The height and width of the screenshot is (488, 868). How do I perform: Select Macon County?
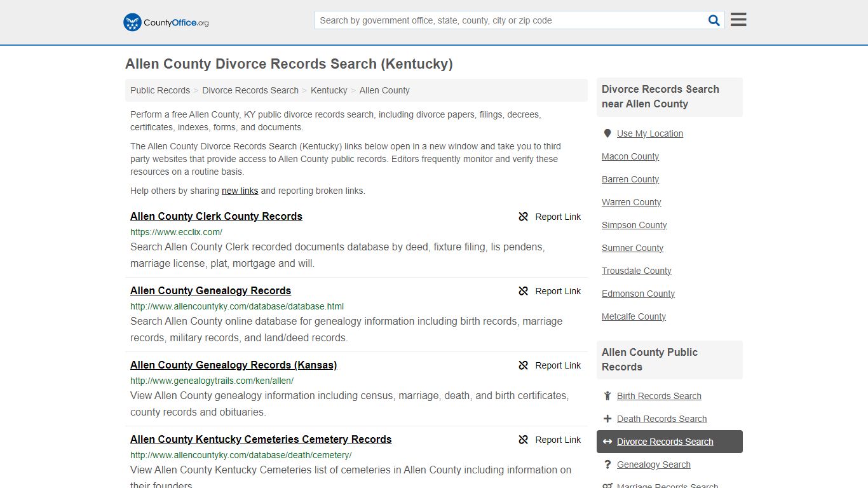point(630,156)
